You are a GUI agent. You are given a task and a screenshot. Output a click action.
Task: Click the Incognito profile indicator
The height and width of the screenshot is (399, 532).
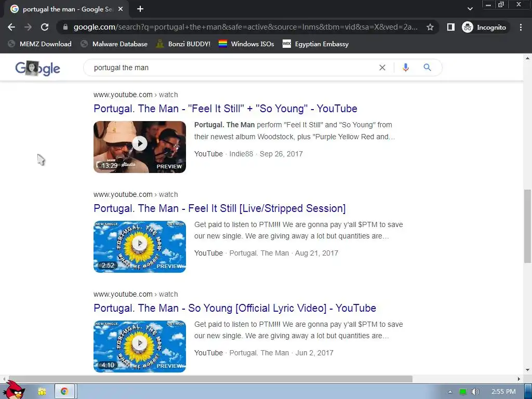coord(485,27)
